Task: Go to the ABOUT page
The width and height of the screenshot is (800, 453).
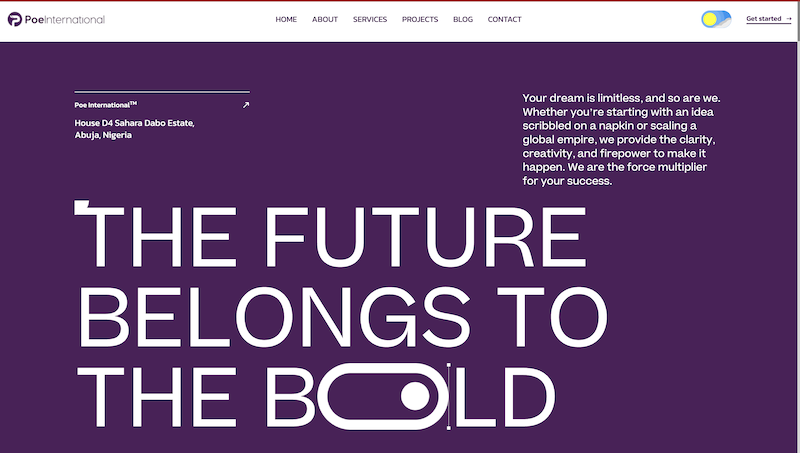Action: tap(325, 19)
